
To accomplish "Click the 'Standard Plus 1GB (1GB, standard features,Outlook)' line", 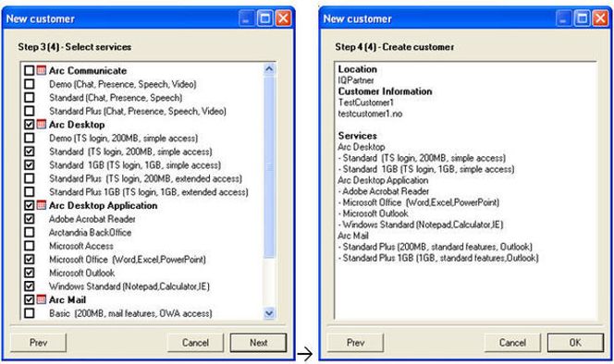I will (437, 258).
